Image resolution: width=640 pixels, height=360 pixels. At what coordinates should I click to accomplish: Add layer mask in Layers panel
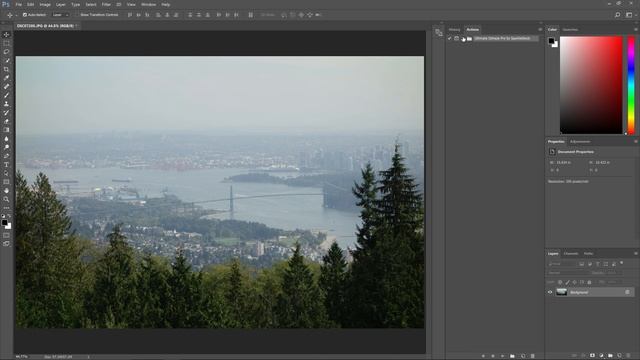592,356
